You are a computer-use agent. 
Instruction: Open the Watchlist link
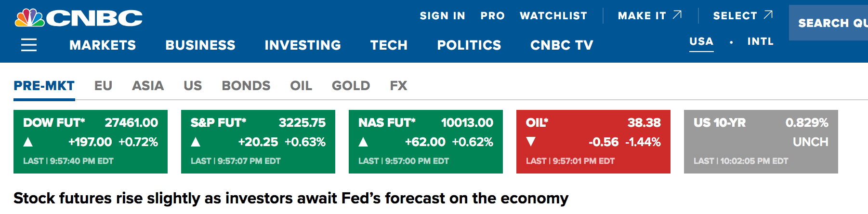[x=553, y=16]
